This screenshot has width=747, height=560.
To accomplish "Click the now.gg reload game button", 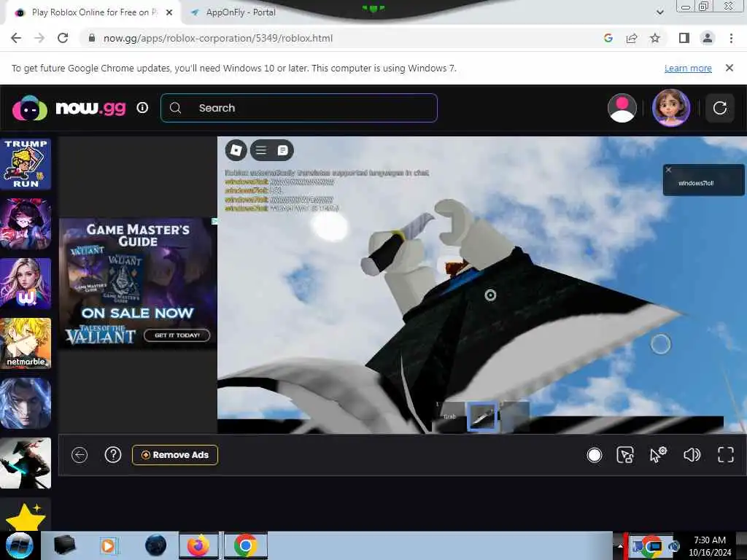I will [x=719, y=108].
